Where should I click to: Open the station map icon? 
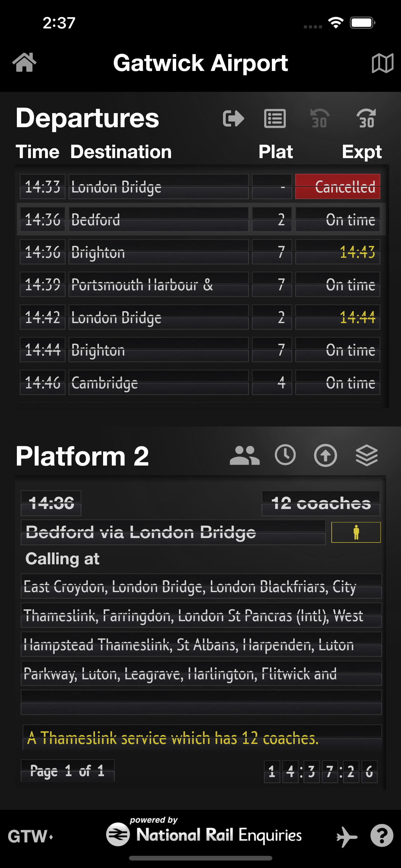[x=382, y=63]
